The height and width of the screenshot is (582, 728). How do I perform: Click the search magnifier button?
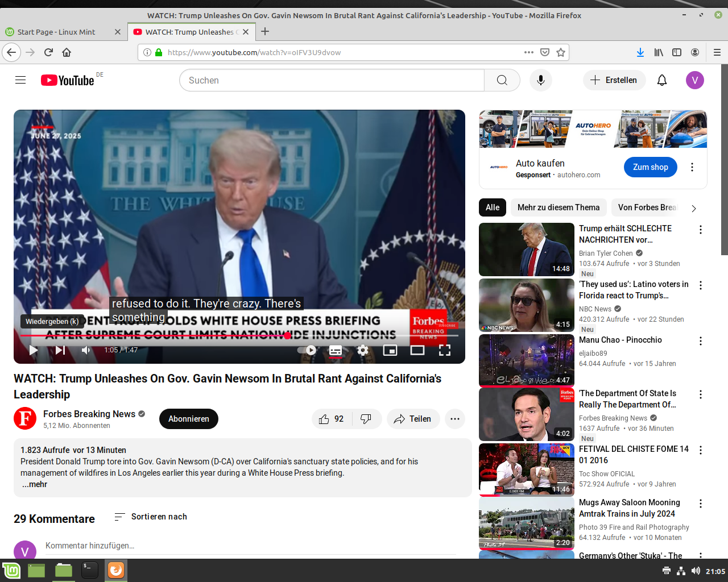pos(502,80)
